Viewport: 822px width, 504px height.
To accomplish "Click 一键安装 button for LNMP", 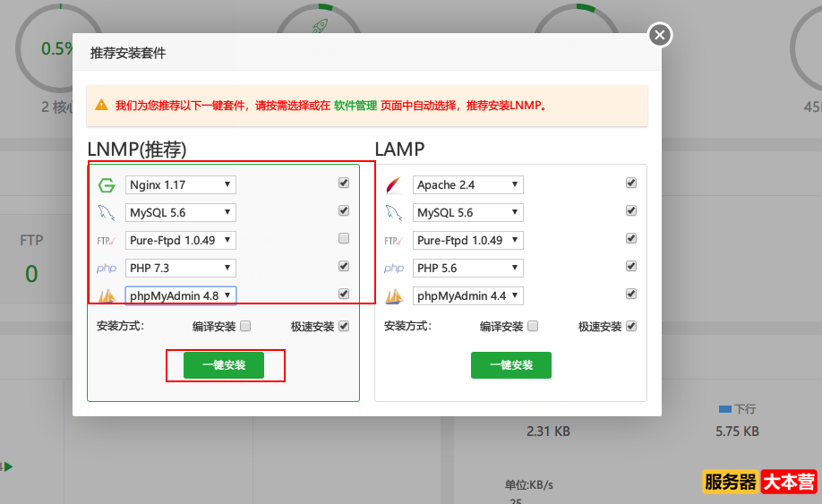I will 224,365.
